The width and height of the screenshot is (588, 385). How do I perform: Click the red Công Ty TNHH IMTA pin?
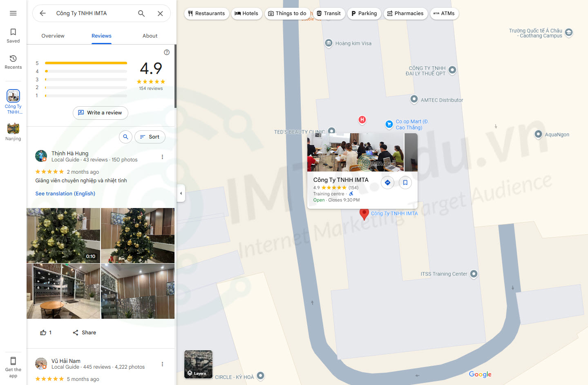coord(364,214)
